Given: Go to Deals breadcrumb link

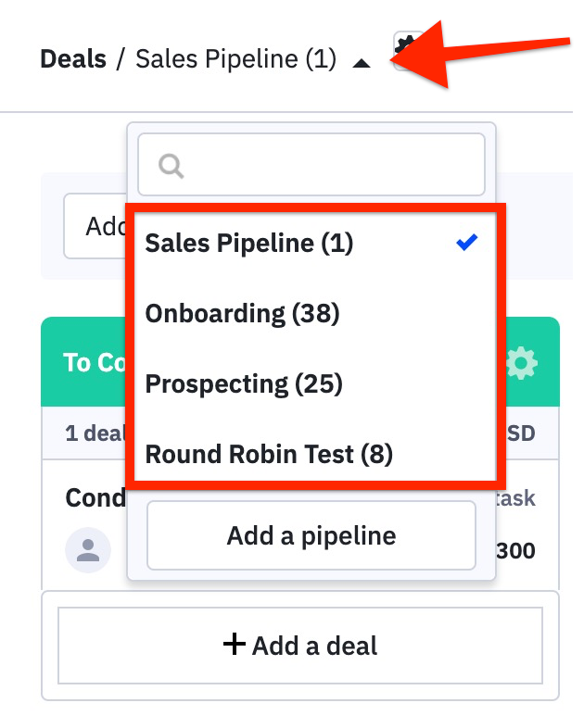Looking at the screenshot, I should click(73, 59).
